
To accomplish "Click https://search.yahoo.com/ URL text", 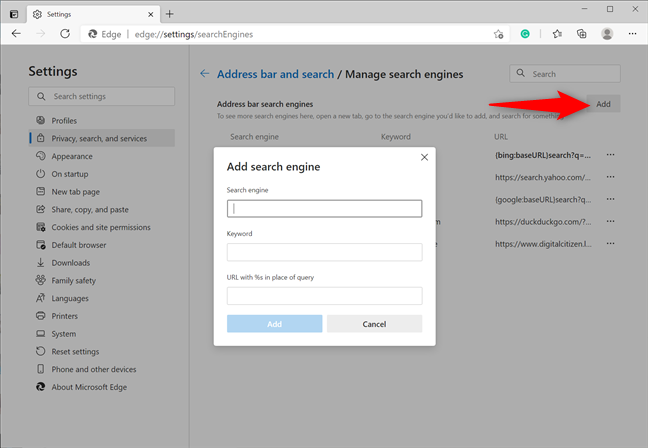I will click(543, 177).
